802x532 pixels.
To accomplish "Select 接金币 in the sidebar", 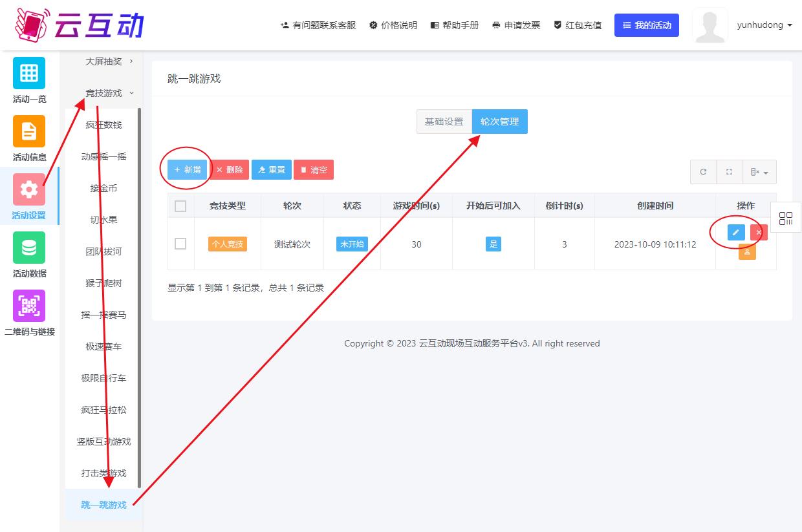I will (x=103, y=188).
